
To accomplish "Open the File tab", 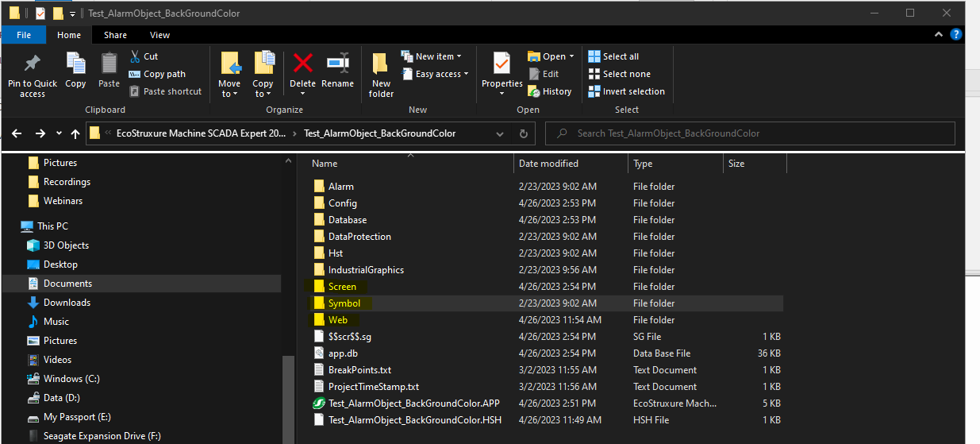I will pos(24,35).
